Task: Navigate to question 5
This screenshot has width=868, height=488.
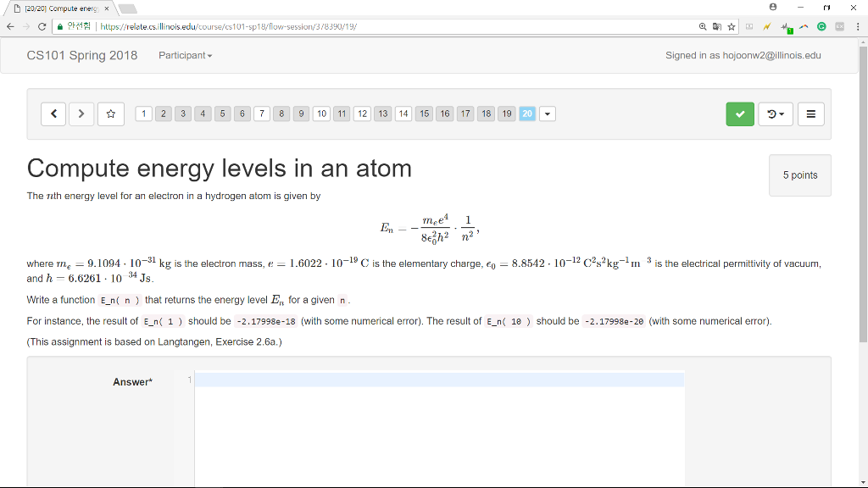Action: 222,114
